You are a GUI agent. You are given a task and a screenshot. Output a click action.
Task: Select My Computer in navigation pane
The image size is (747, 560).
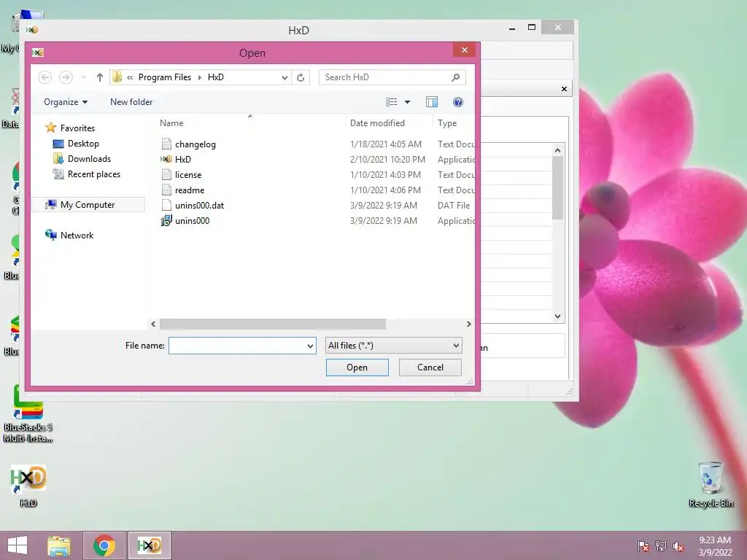(88, 204)
